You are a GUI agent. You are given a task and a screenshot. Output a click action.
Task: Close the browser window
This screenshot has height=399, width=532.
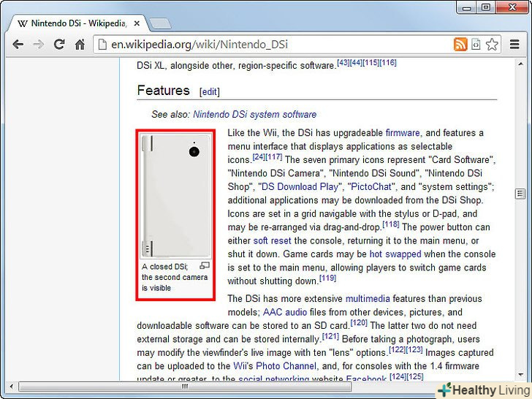point(513,8)
